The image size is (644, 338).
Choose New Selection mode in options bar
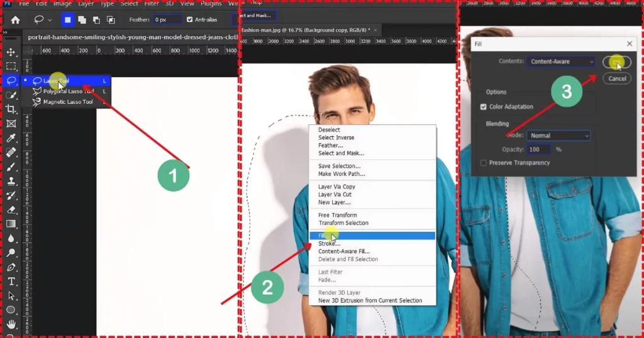(x=67, y=19)
